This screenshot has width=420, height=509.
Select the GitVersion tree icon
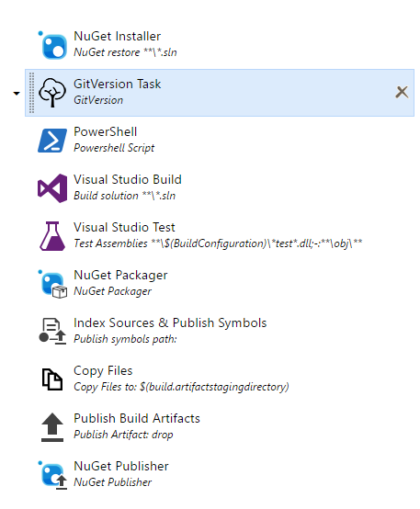52,93
